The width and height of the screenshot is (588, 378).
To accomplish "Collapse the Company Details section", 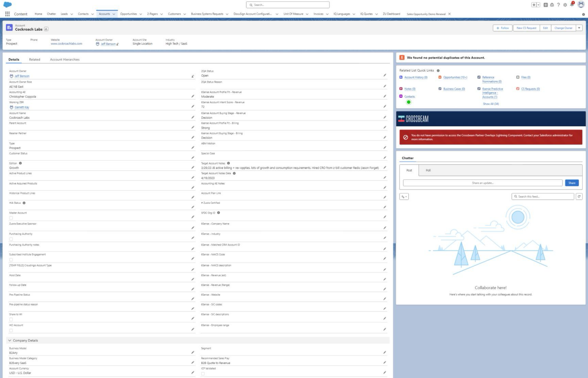I will [x=10, y=340].
